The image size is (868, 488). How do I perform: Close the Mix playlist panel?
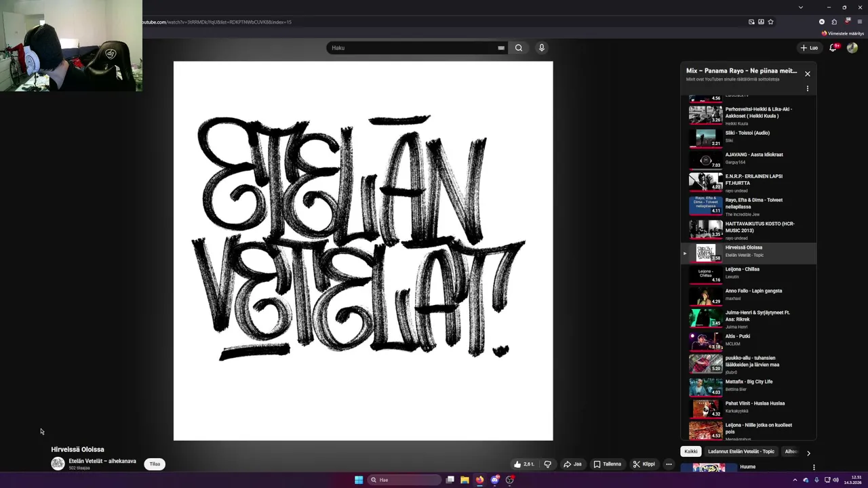[x=807, y=74]
